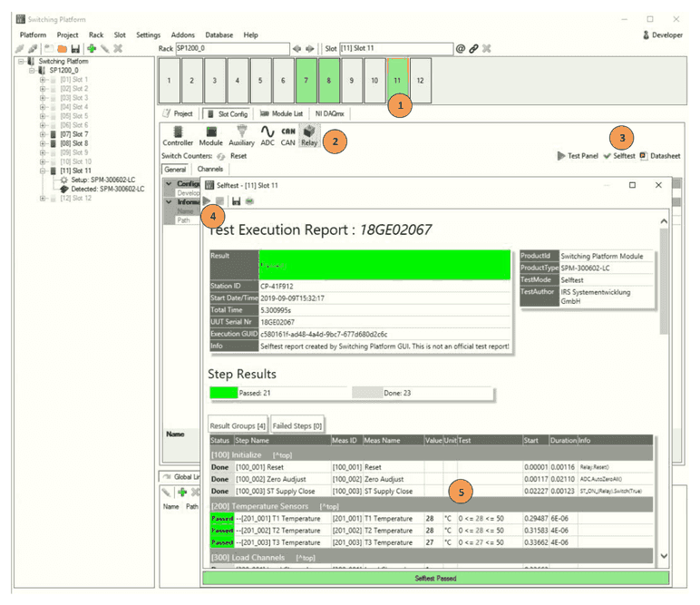Open the Failed Steps [0] tab

pyautogui.click(x=297, y=425)
